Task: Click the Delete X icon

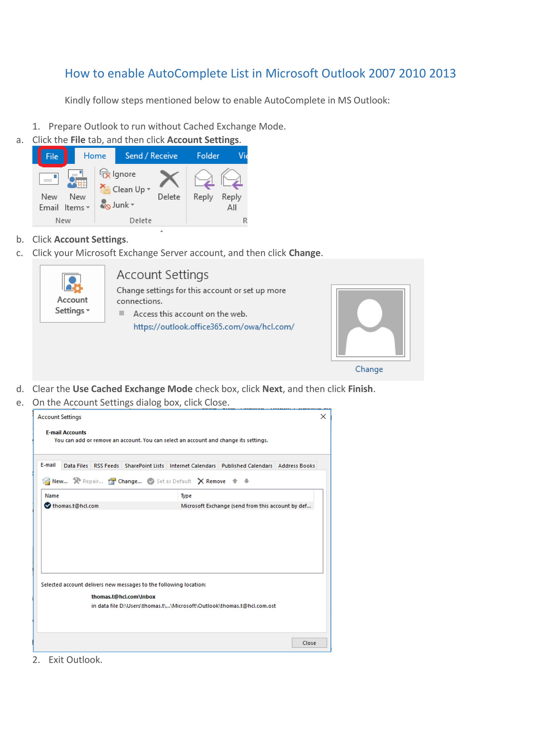Action: (x=169, y=179)
